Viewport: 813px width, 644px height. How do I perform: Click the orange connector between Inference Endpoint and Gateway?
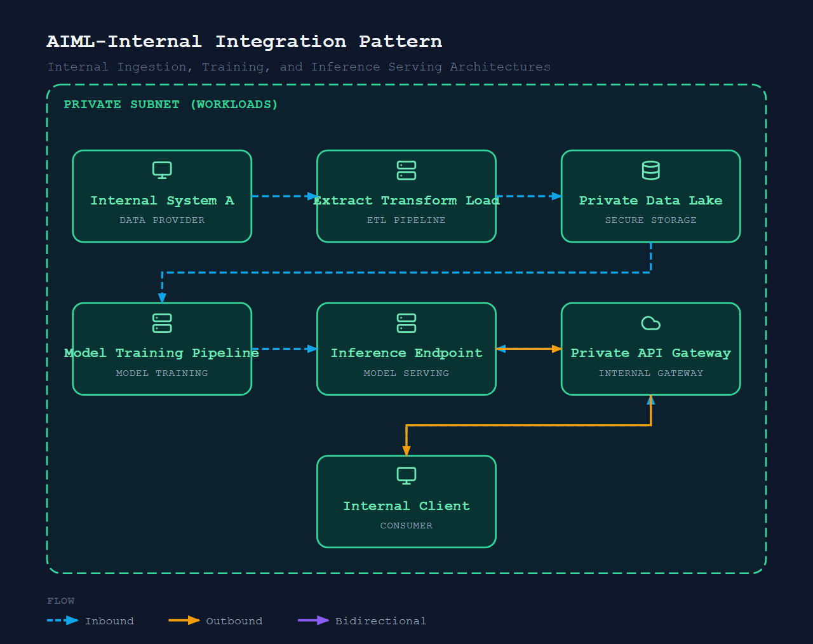tap(528, 349)
